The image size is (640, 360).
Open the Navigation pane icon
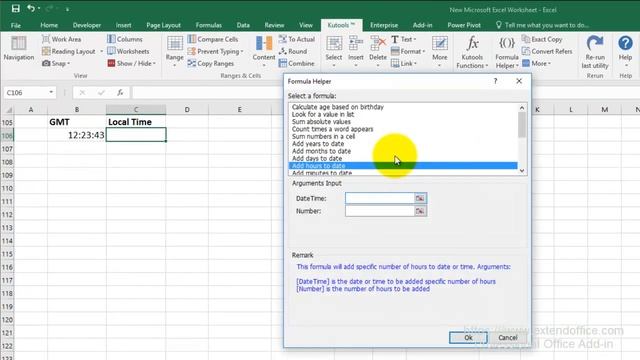pyautogui.click(x=18, y=43)
